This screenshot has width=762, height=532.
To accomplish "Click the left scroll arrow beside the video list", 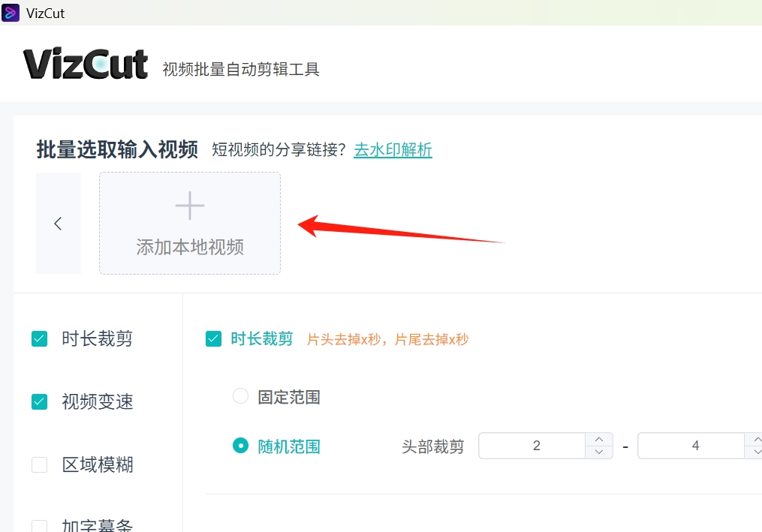I will click(59, 223).
